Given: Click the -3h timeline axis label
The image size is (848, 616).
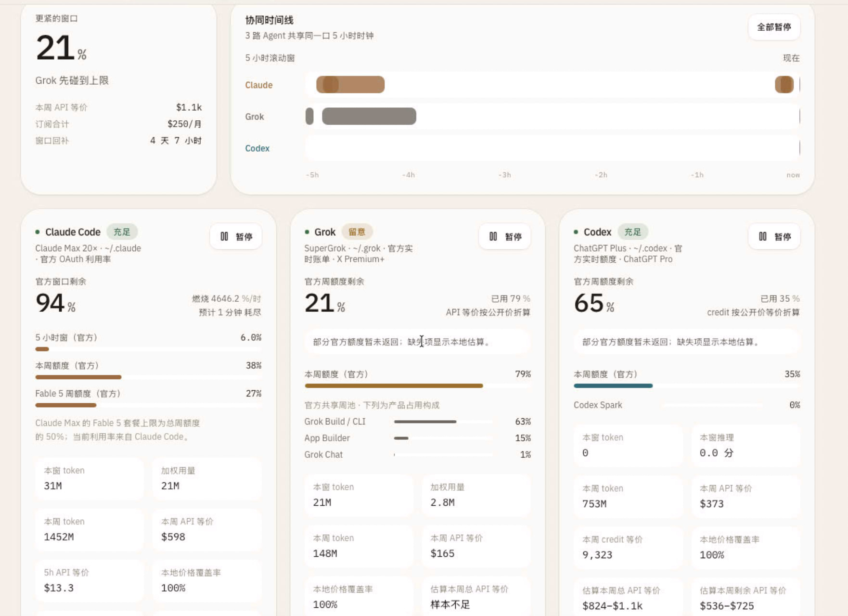Looking at the screenshot, I should coord(504,175).
